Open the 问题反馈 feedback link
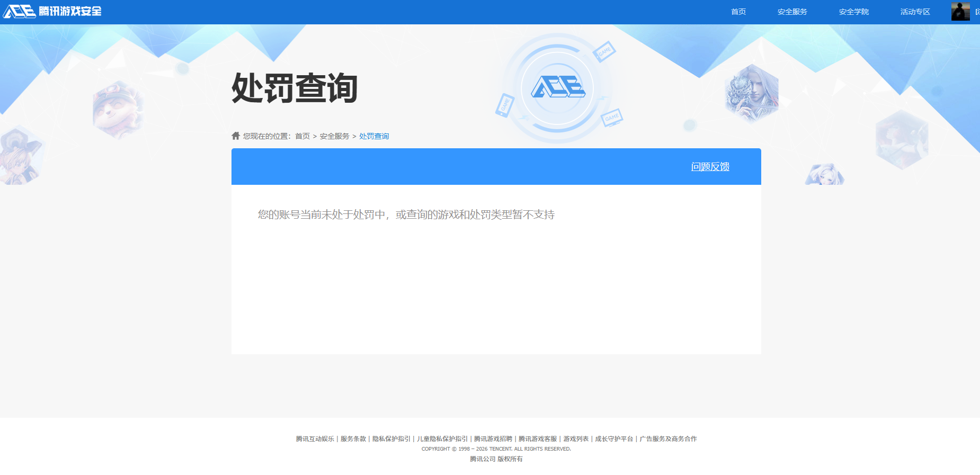Viewport: 980px width, 475px height. [x=710, y=167]
